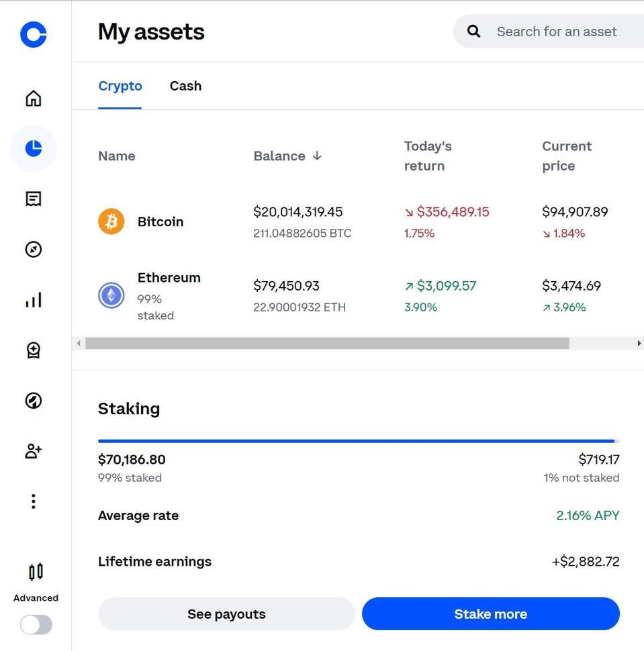Open Transactions via the receipt icon
The height and width of the screenshot is (651, 644).
click(33, 199)
